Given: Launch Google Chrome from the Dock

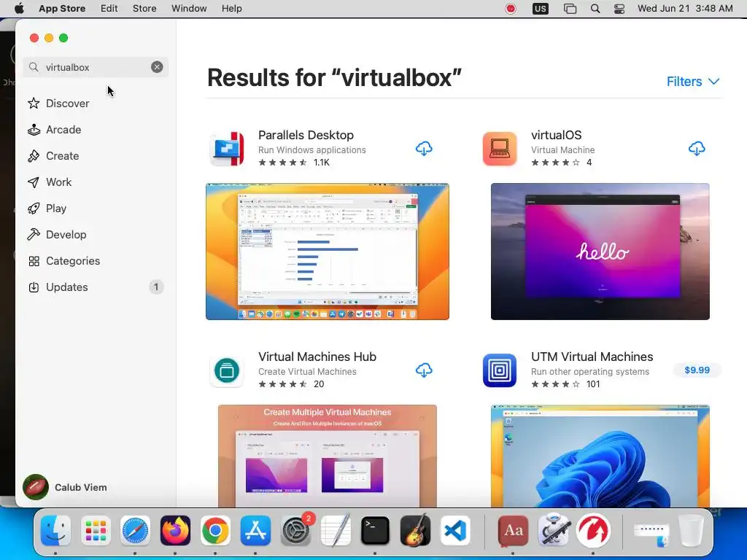Looking at the screenshot, I should (x=215, y=531).
